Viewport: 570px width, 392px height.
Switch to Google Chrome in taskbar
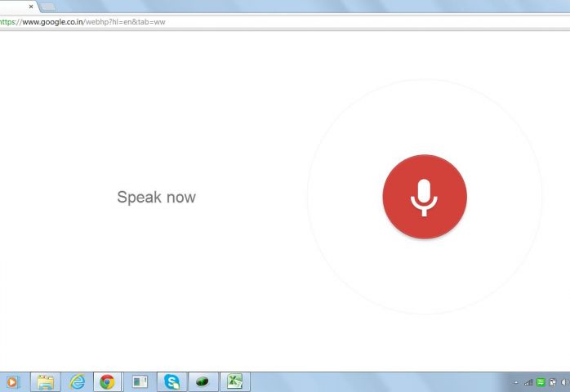108,381
